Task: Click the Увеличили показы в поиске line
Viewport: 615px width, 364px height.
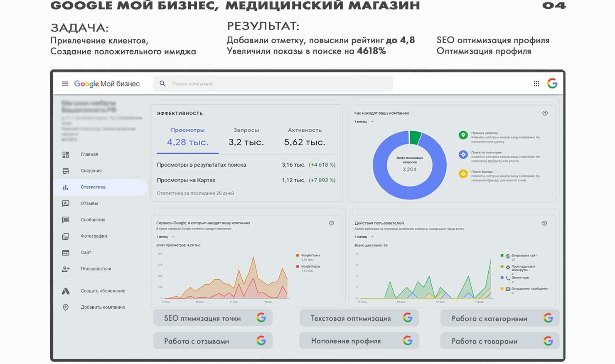Action: pos(306,51)
